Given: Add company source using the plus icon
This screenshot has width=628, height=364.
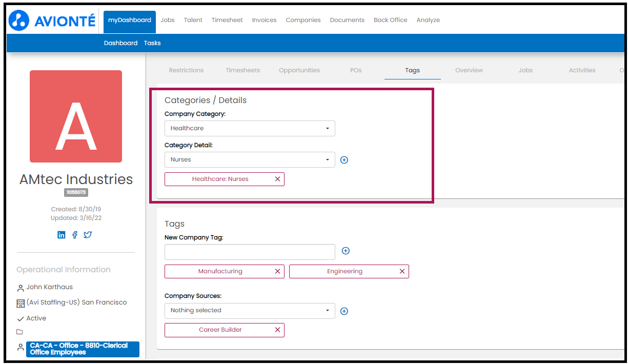Looking at the screenshot, I should (x=345, y=311).
